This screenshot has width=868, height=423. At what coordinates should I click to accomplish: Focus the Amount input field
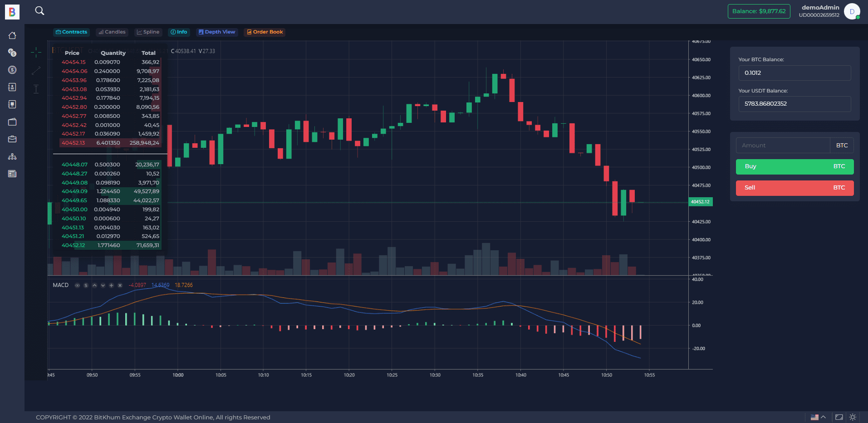point(783,146)
